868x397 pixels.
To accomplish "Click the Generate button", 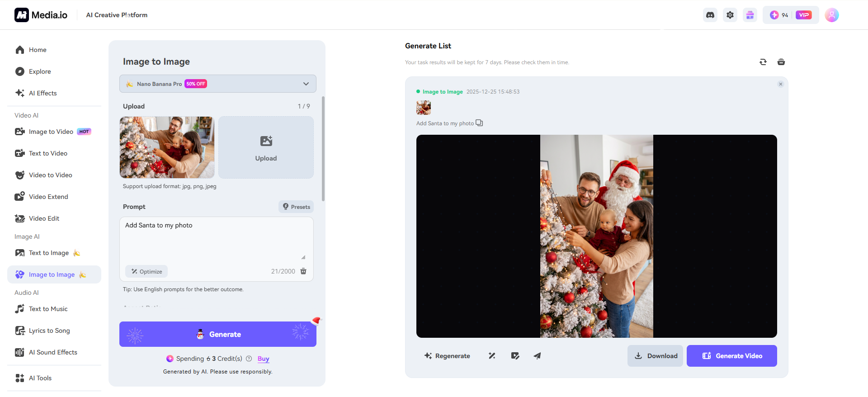I will tap(218, 334).
